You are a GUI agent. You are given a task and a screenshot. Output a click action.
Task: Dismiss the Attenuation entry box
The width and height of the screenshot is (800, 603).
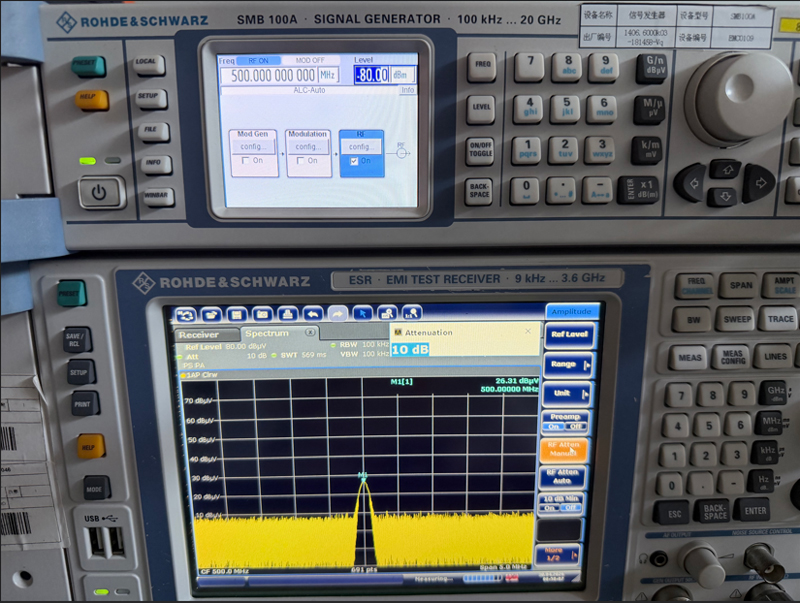528,331
